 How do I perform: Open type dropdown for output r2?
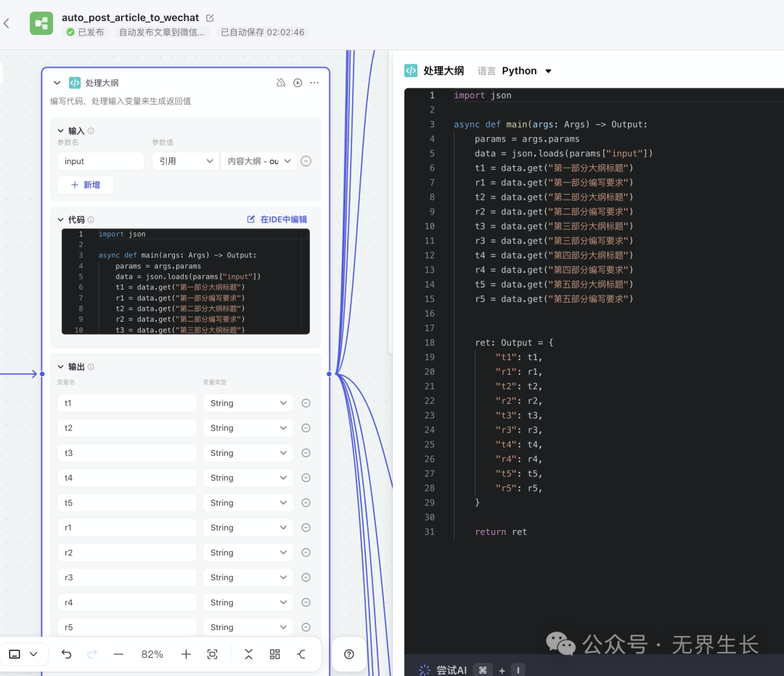click(x=248, y=553)
